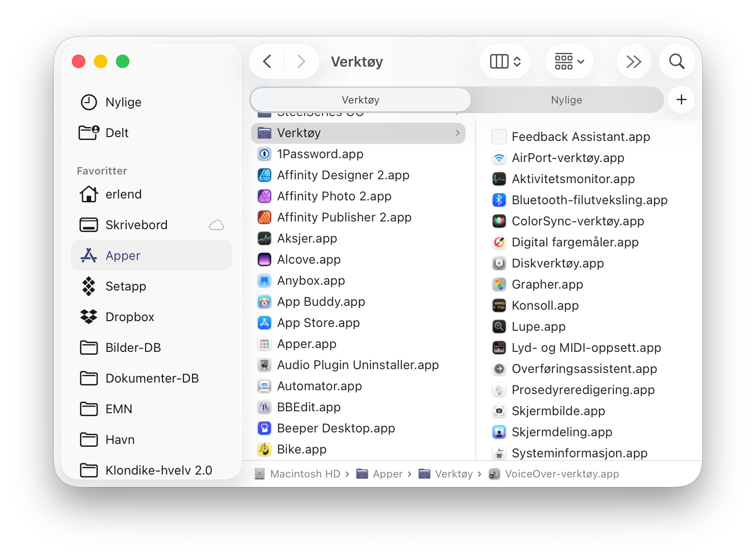Click the forward navigation chevron
The height and width of the screenshot is (558, 756).
point(301,61)
